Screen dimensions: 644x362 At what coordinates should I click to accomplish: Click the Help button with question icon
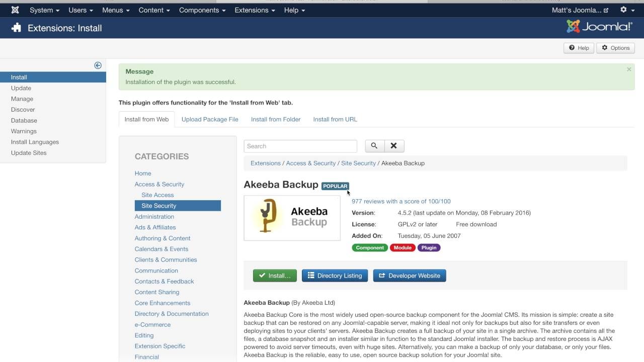pos(579,48)
